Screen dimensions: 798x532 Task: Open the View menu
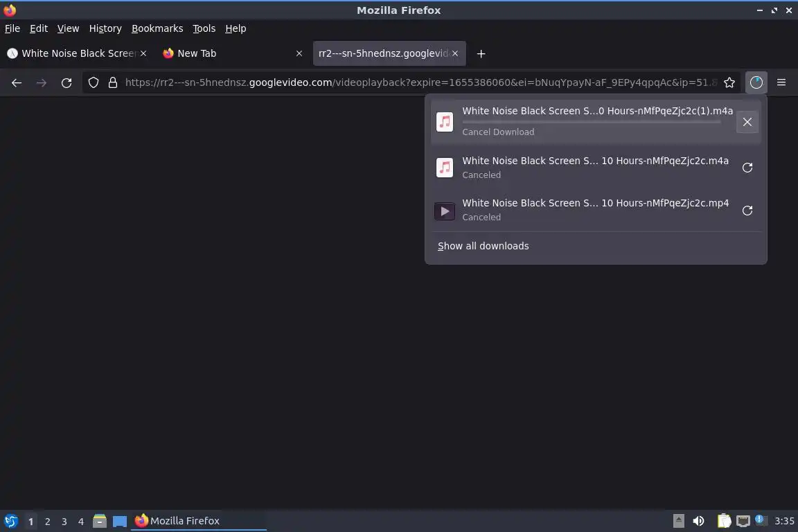(68, 28)
